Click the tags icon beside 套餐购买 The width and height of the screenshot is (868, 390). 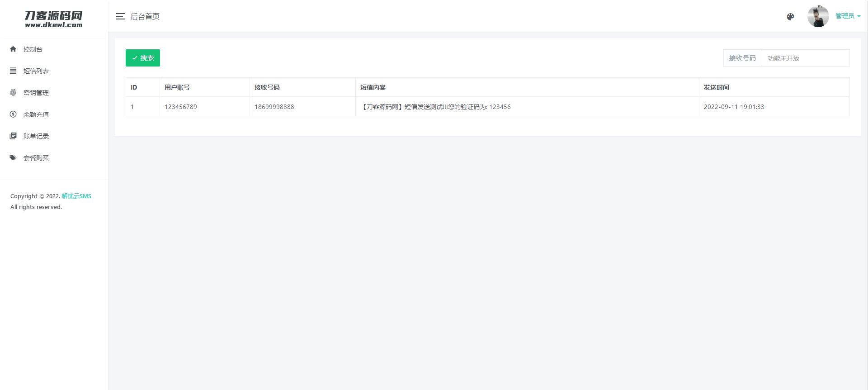(x=13, y=157)
